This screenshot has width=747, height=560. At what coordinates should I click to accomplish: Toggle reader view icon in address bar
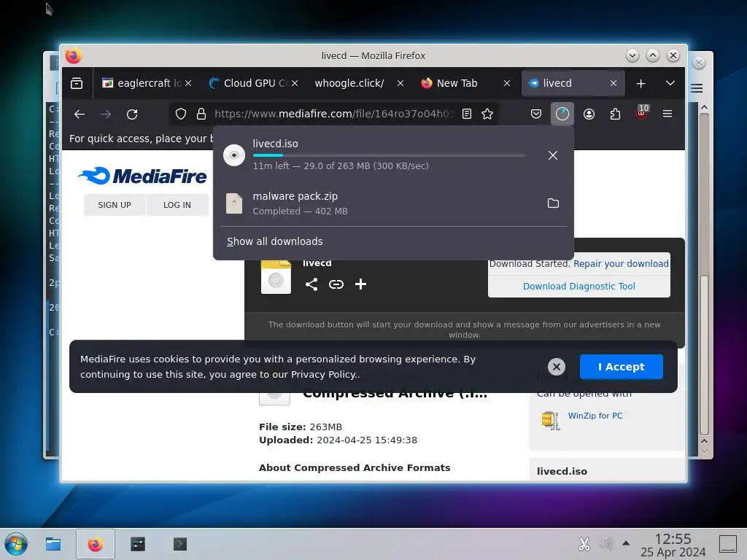[x=467, y=114]
